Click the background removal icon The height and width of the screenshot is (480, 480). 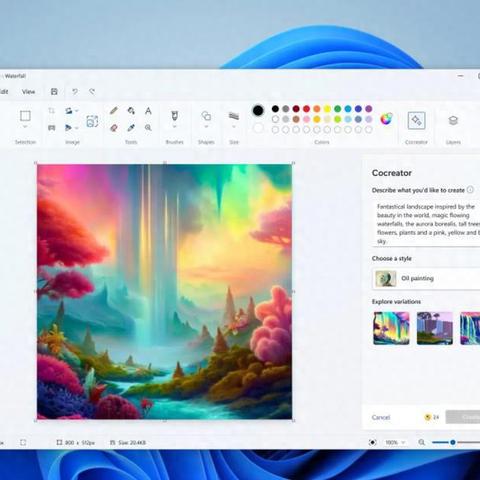point(92,121)
